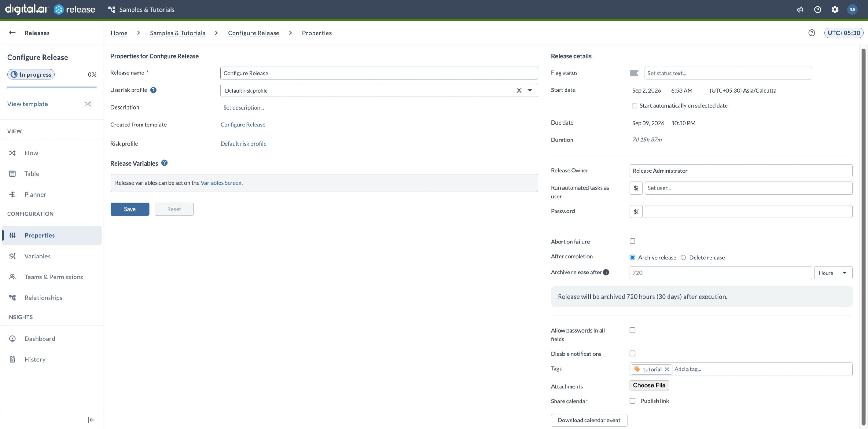Image resolution: width=868 pixels, height=429 pixels.
Task: Select the Archive release radio button
Action: 632,257
